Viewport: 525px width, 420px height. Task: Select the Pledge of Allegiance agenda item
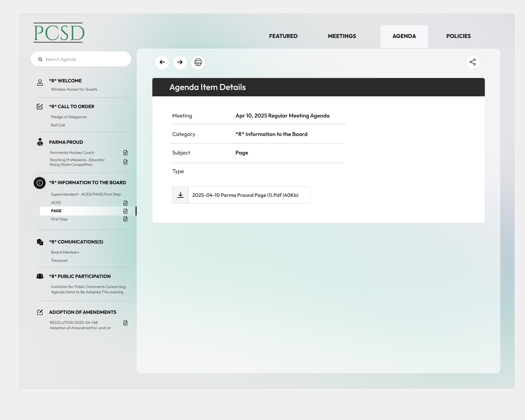coord(69,117)
